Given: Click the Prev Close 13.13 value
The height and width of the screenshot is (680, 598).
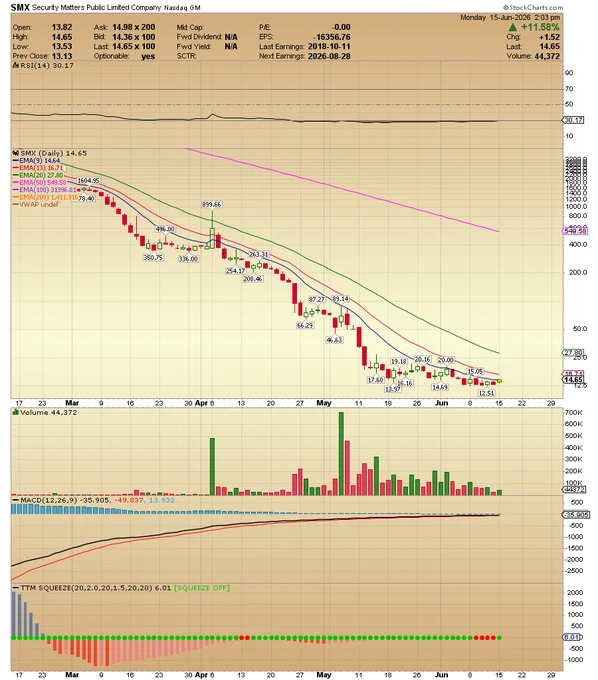Looking at the screenshot, I should click(62, 56).
